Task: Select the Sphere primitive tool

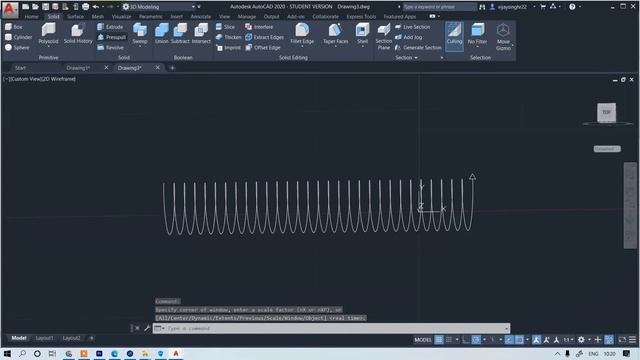Action: (x=17, y=47)
